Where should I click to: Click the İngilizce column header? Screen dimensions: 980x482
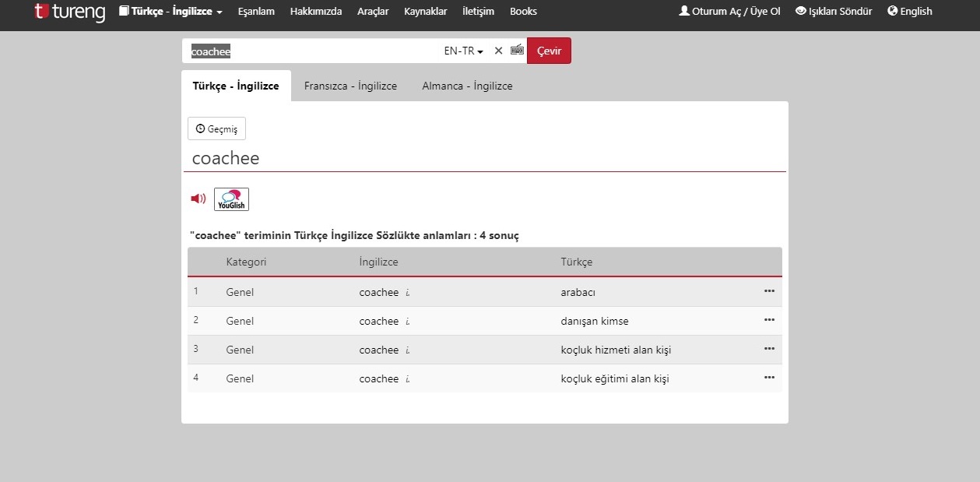tap(378, 262)
